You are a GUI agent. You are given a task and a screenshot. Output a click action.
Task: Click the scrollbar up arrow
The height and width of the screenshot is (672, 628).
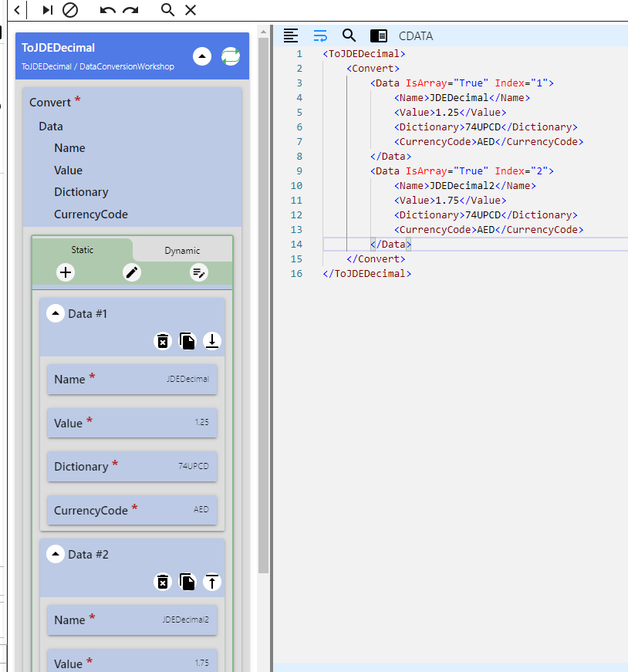[263, 32]
